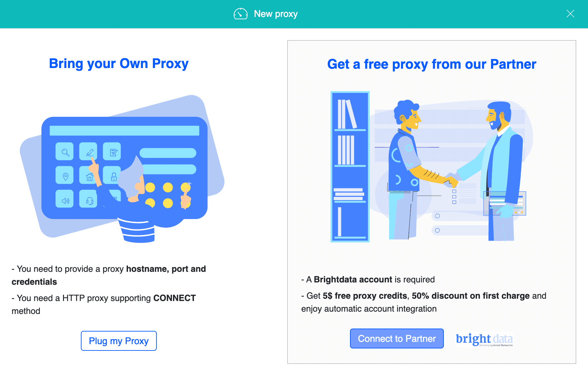Screen dimensions: 588x377
Task: Click the home icon in the illustration grid
Action: click(89, 176)
